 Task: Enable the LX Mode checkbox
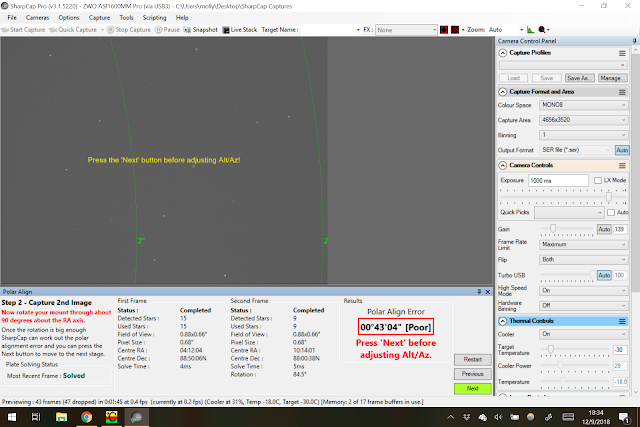[x=598, y=180]
